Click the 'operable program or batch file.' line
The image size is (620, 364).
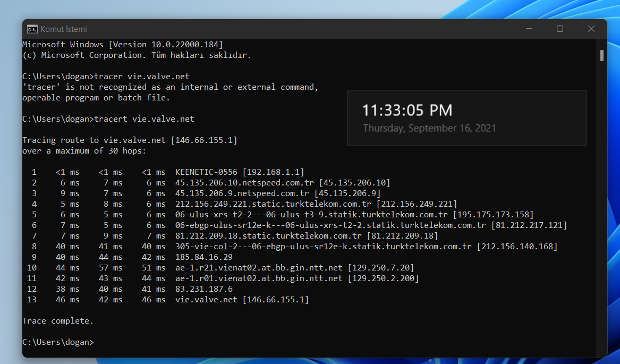point(96,98)
